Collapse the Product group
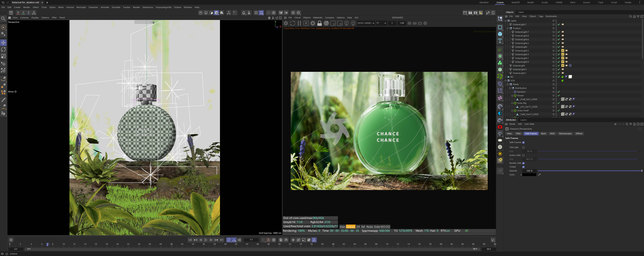 click(508, 28)
